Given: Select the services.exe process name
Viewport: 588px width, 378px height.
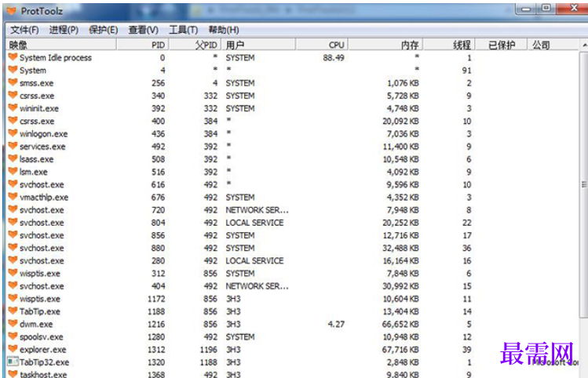Looking at the screenshot, I should pyautogui.click(x=42, y=147).
